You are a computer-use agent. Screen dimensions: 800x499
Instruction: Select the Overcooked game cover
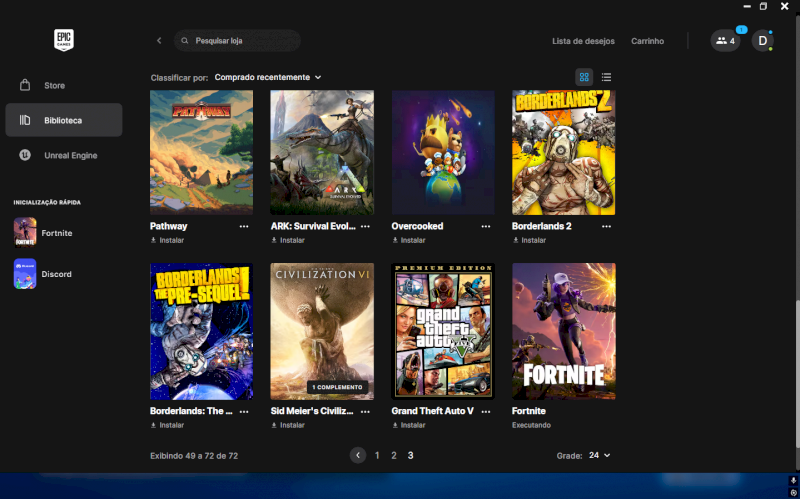443,152
